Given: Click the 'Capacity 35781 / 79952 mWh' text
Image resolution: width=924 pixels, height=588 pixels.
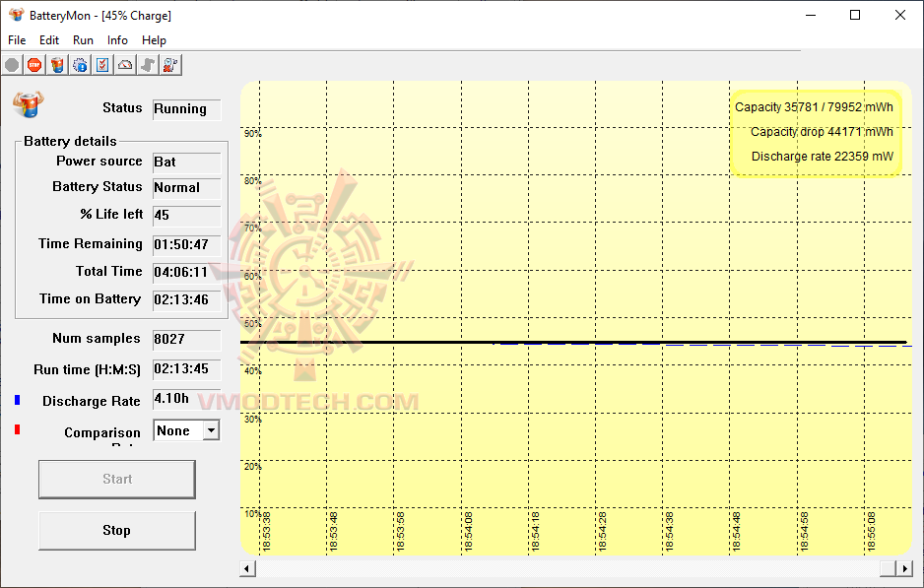Looking at the screenshot, I should click(x=814, y=107).
